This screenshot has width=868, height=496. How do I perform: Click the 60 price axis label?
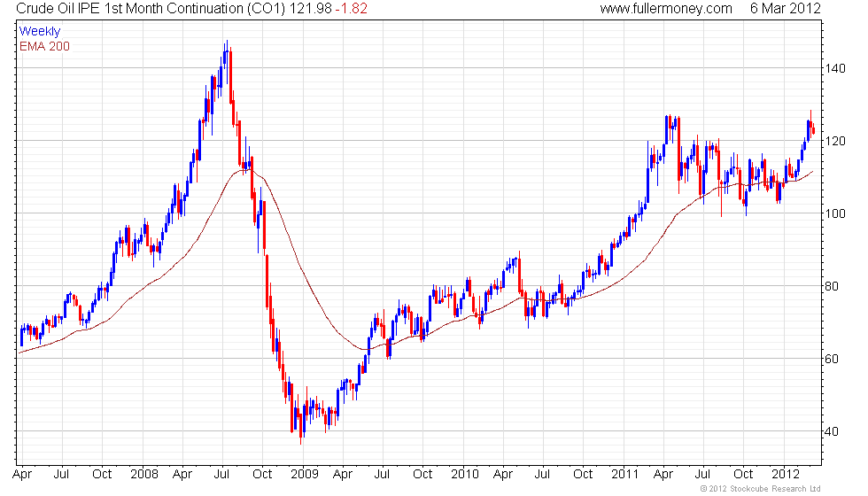pos(832,359)
